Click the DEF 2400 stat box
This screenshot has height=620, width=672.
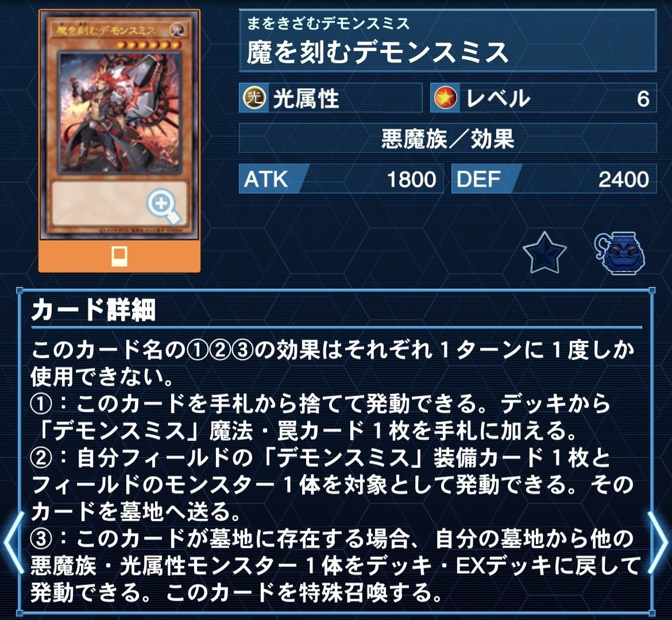pyautogui.click(x=554, y=179)
